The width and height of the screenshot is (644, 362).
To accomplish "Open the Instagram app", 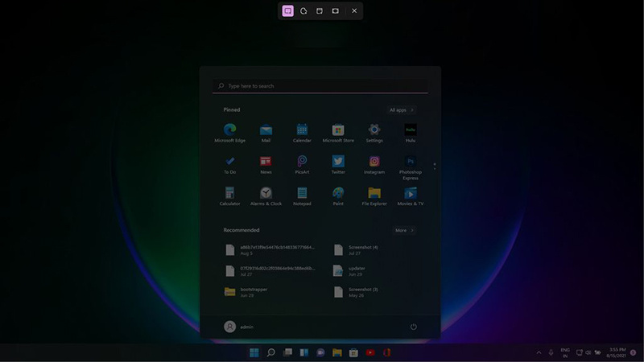I will click(x=374, y=165).
